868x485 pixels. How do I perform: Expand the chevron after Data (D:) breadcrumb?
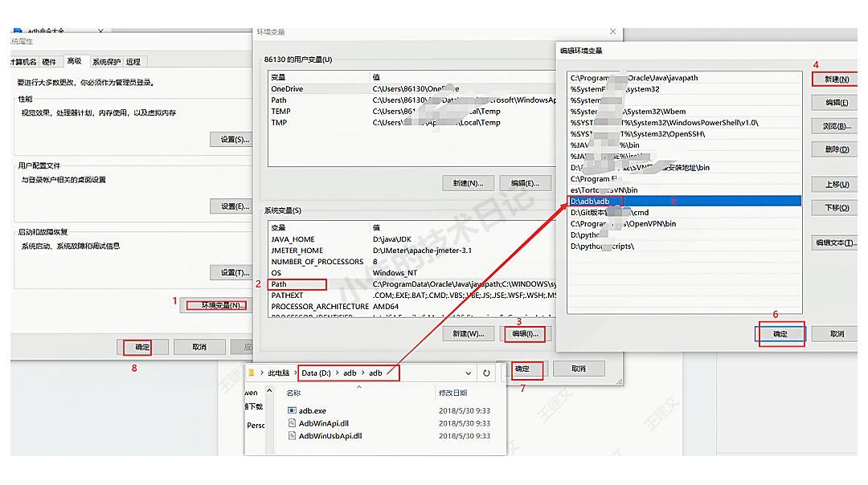[x=337, y=373]
